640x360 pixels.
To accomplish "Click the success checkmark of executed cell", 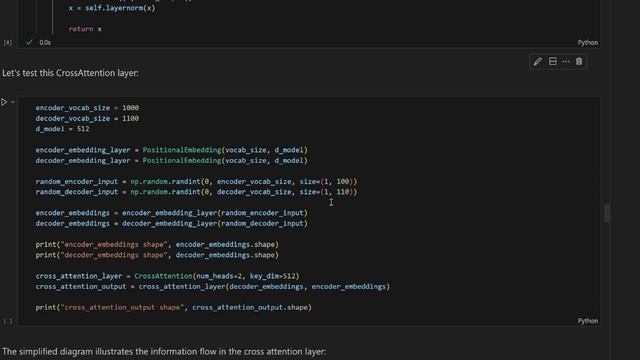I will tap(29, 42).
